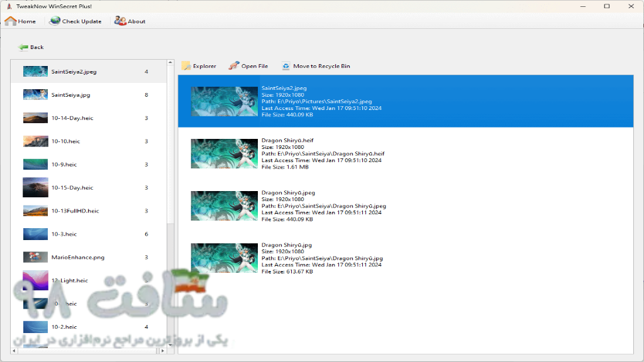Image resolution: width=644 pixels, height=362 pixels.
Task: Click the Home house icon
Action: 10,21
